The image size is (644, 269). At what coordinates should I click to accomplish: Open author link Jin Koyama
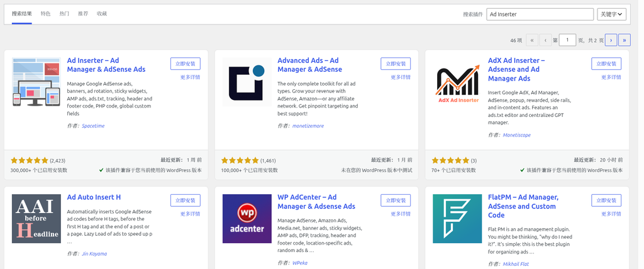click(94, 254)
